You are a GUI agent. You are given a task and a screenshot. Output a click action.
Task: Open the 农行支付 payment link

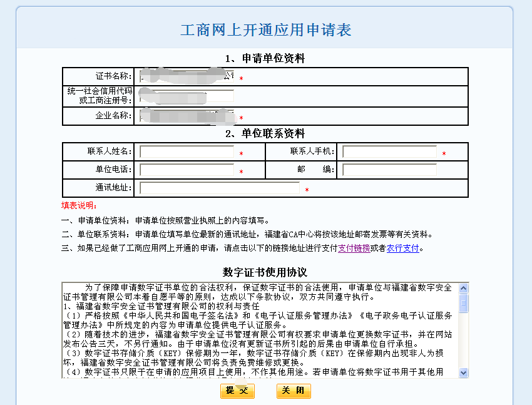click(x=402, y=249)
